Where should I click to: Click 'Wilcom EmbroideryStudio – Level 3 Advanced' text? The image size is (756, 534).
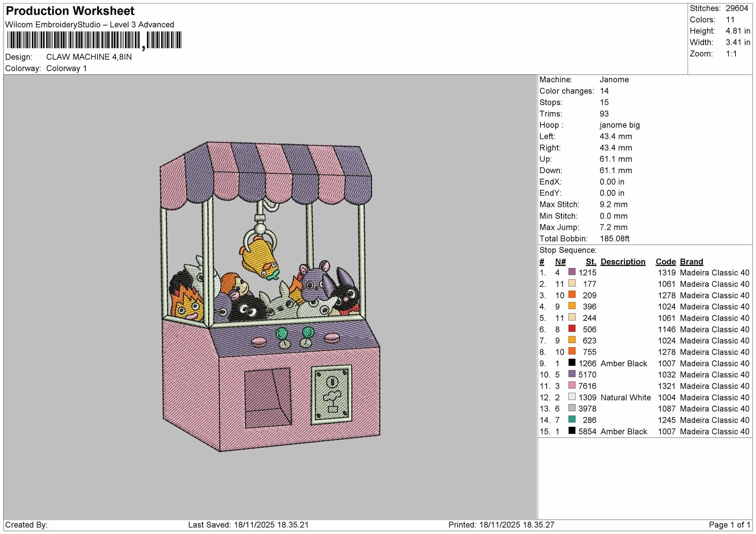pos(90,24)
